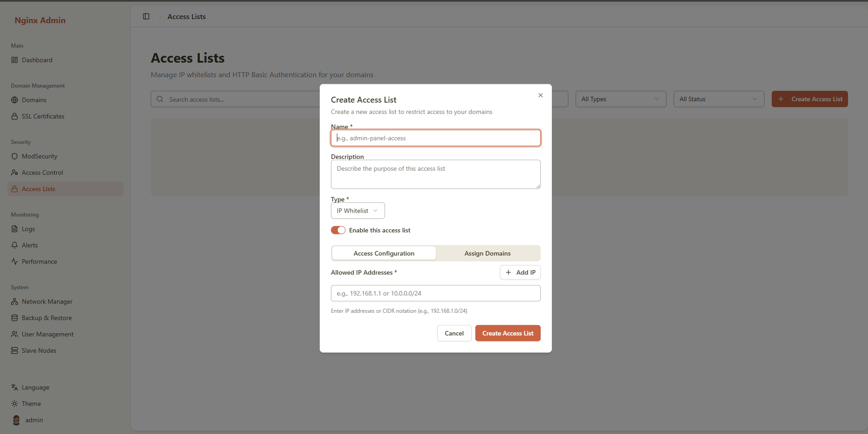Expand the All Types filter dropdown
Screen dimensions: 868x434
621,99
